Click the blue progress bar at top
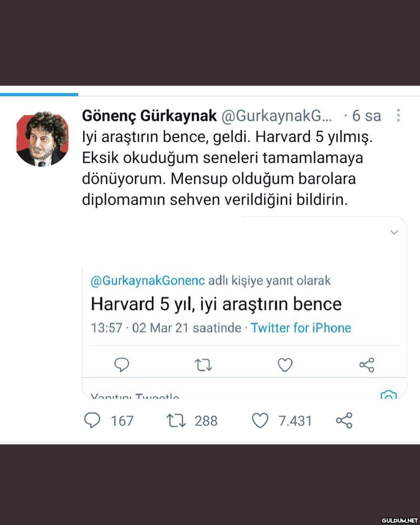Screen dimensions: 420x525 (x=39, y=94)
